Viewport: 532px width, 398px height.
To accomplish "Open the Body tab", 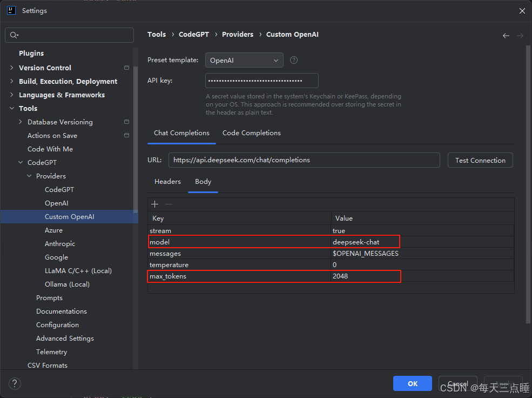I will (x=203, y=182).
